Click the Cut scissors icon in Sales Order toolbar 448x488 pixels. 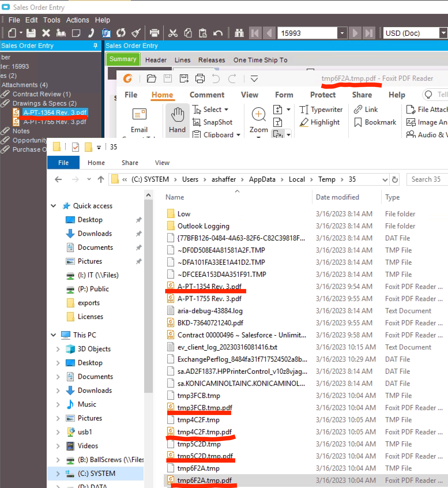[173, 33]
